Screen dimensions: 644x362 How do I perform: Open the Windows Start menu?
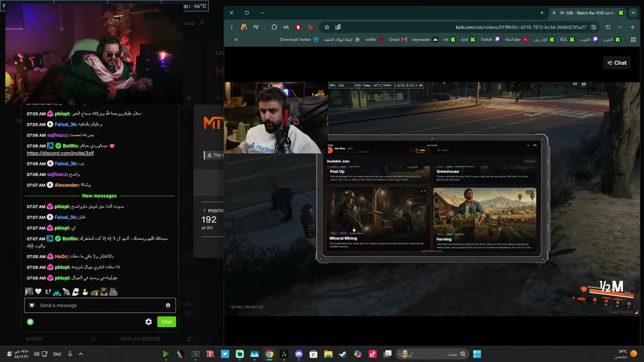477,354
